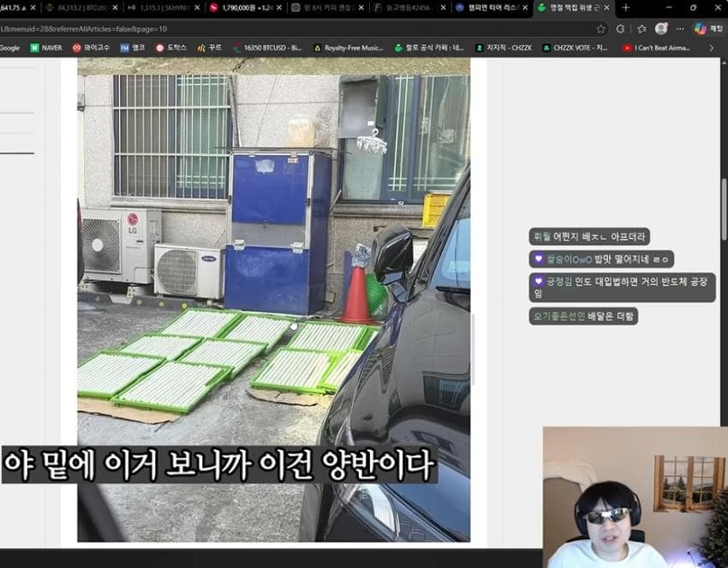The image size is (728, 568).
Task: Click chat message from 오기좋은선인
Action: [583, 316]
